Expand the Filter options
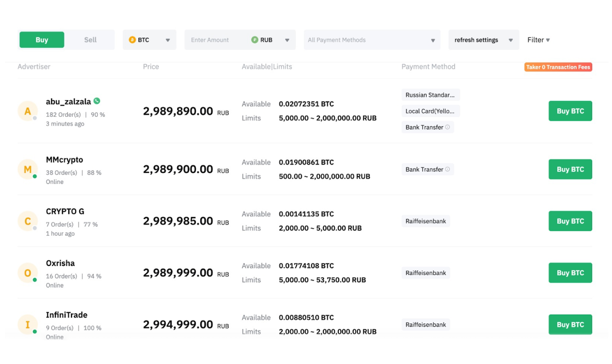 [x=538, y=40]
